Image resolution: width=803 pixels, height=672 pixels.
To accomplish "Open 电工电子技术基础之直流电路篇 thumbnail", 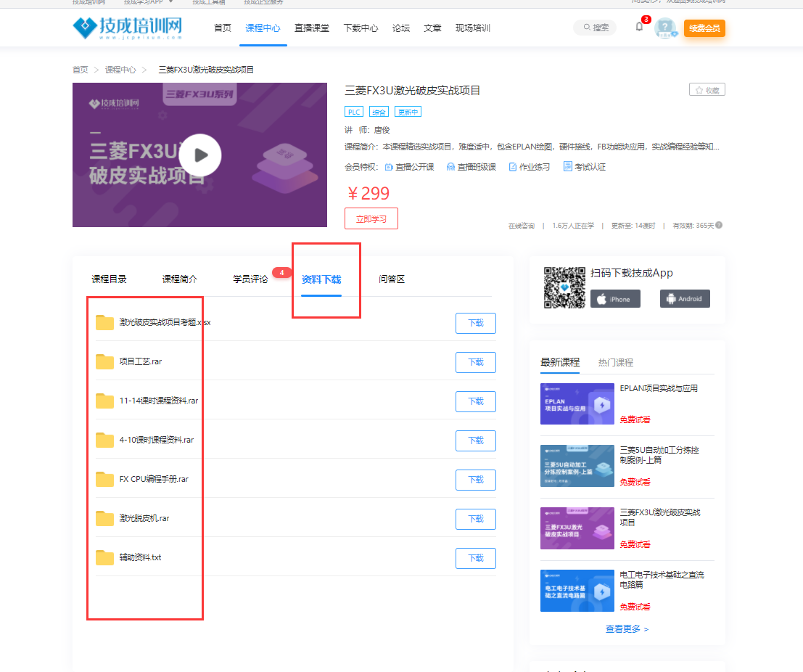I will tap(577, 591).
